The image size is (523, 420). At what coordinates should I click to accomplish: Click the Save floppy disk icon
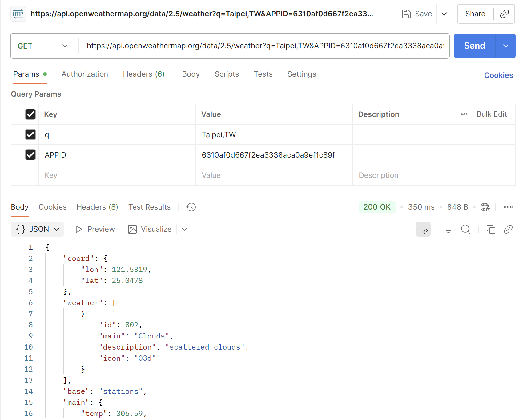(406, 14)
